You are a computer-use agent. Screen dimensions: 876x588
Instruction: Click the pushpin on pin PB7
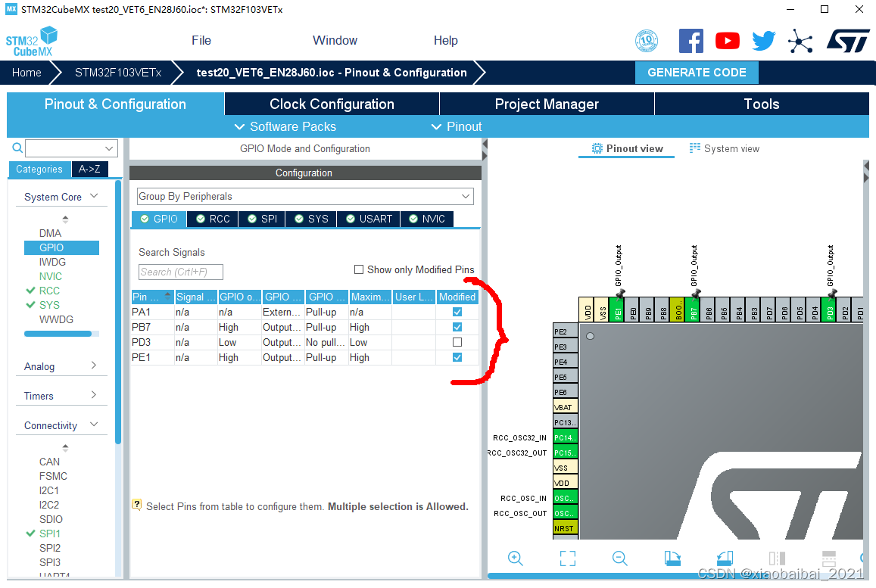[x=696, y=294]
